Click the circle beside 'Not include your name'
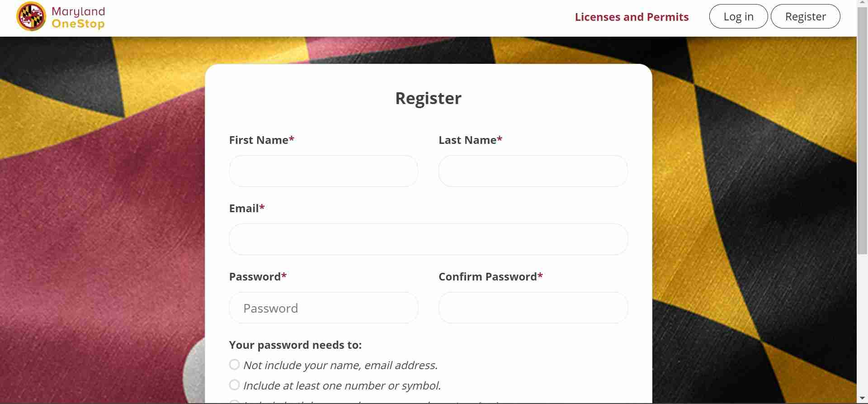The height and width of the screenshot is (404, 868). pos(234,365)
